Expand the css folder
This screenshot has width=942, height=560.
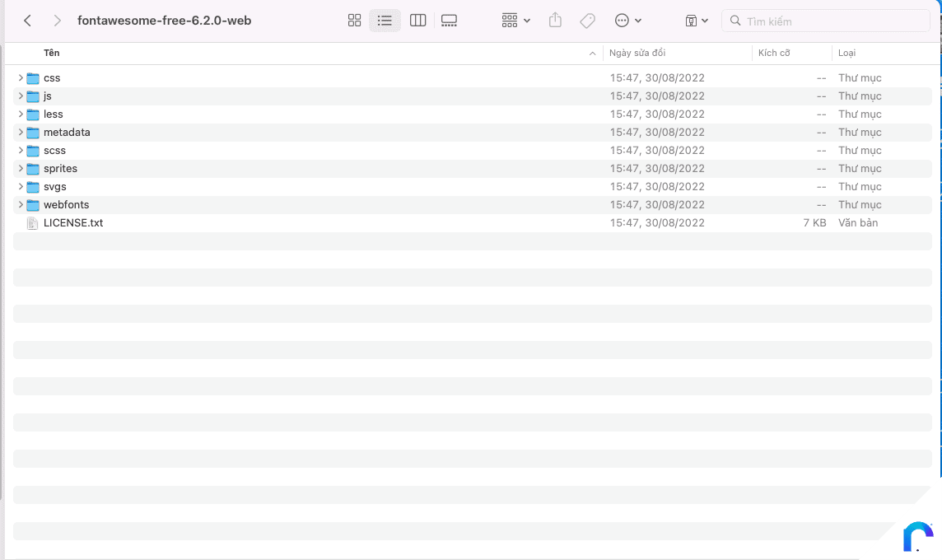pos(21,77)
